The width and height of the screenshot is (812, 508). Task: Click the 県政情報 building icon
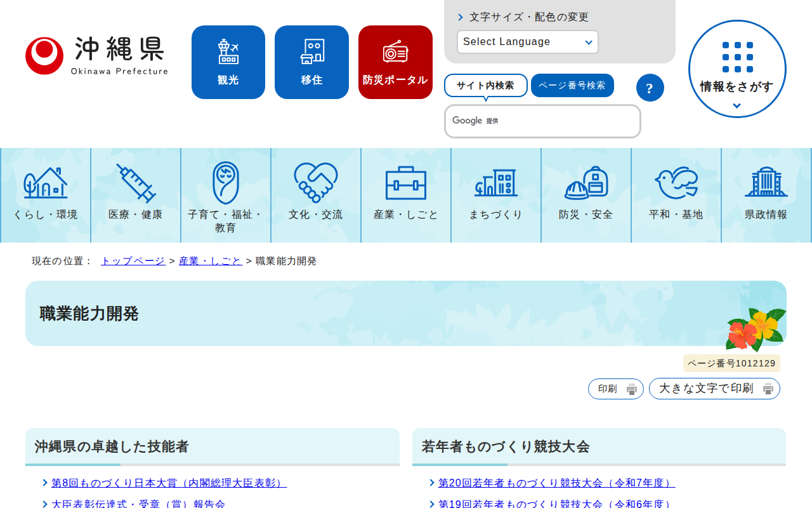pos(766,184)
